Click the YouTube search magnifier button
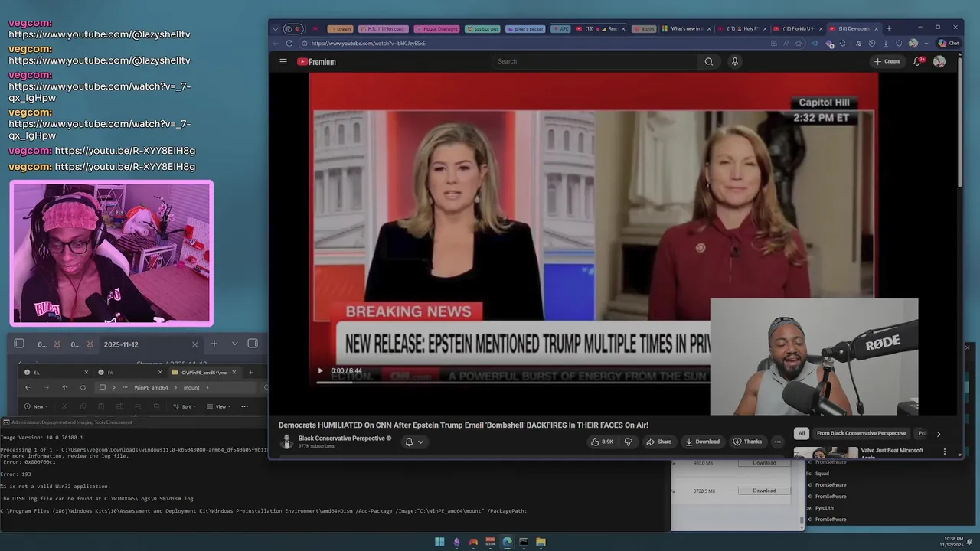This screenshot has width=980, height=551. pos(709,61)
